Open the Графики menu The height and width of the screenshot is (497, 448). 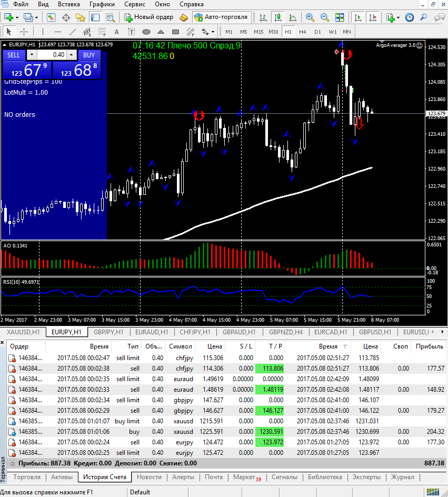[102, 4]
